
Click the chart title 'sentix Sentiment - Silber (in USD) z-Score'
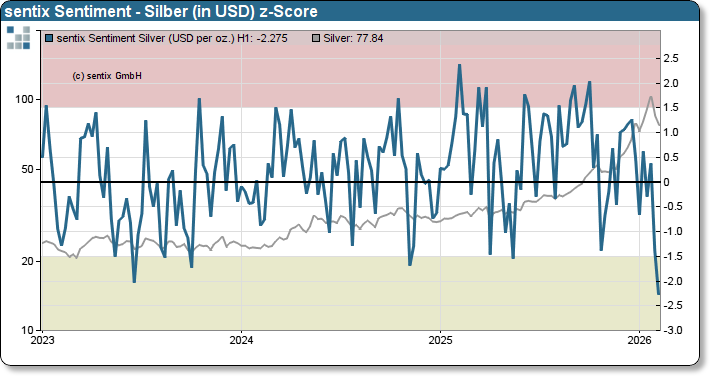pos(161,11)
